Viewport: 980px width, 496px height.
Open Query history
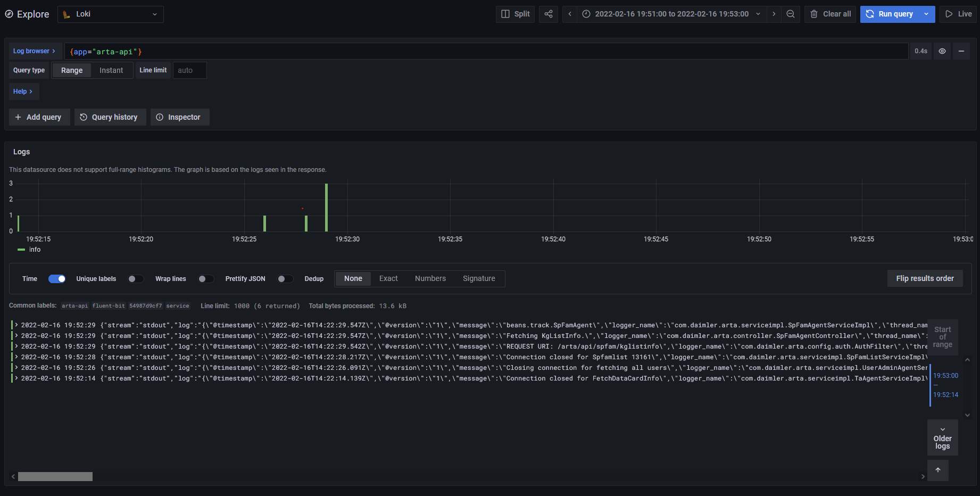(x=110, y=117)
